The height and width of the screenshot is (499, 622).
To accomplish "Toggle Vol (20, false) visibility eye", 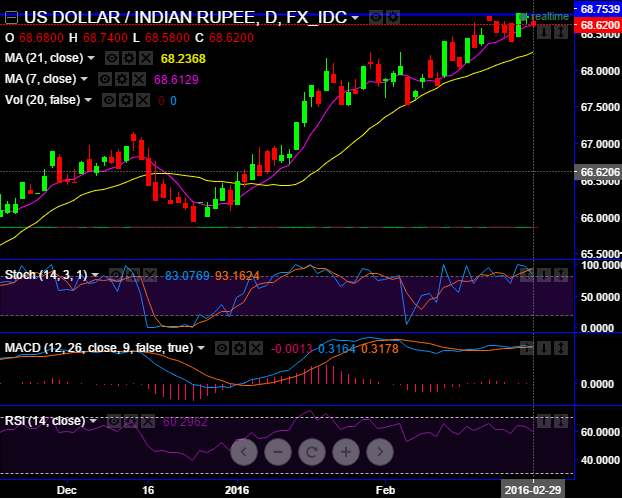I will (109, 100).
